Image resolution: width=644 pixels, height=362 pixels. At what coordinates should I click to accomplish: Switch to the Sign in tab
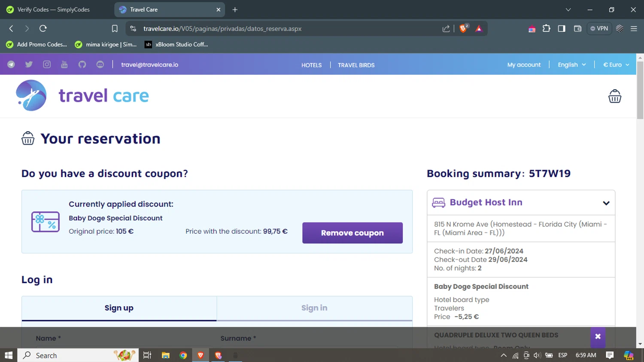314,308
